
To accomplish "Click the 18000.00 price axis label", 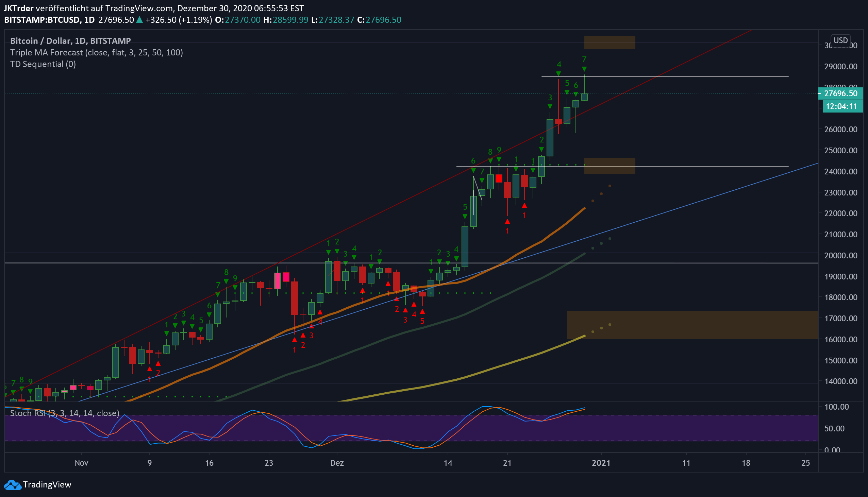I will pyautogui.click(x=841, y=297).
